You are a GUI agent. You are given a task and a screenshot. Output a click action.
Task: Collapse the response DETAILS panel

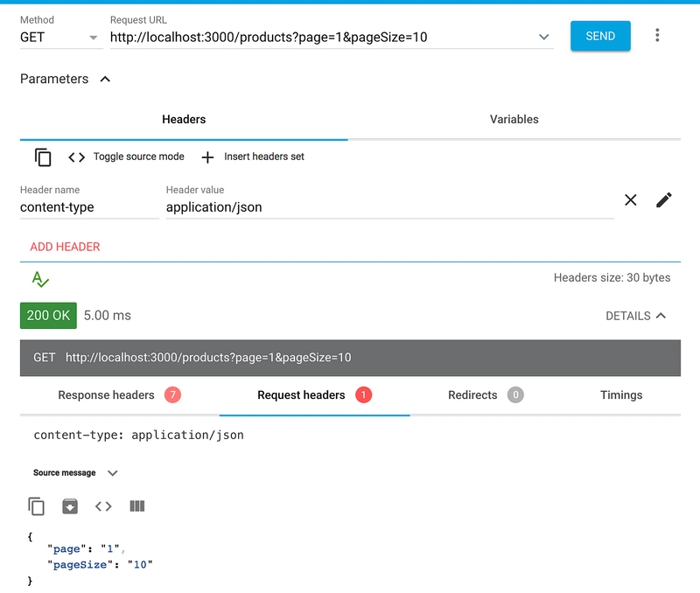[635, 316]
